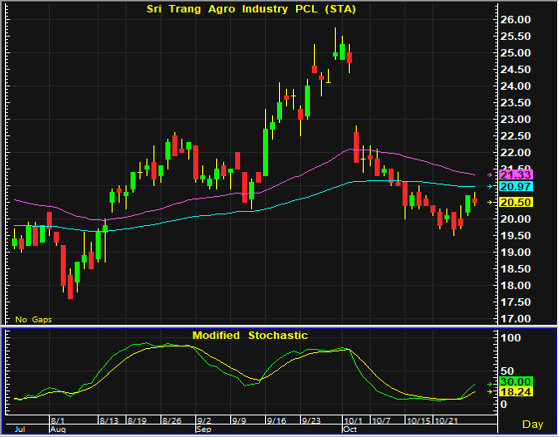Screen dimensions: 559x437
Task: Select the magenta moving average value 21.33
Action: pyautogui.click(x=516, y=175)
